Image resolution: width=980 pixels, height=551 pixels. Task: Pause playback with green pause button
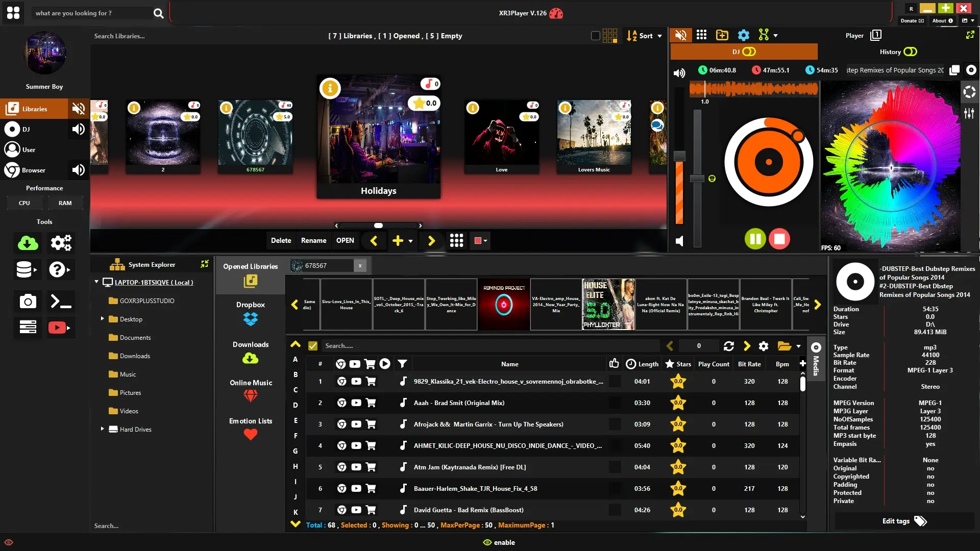click(x=755, y=239)
